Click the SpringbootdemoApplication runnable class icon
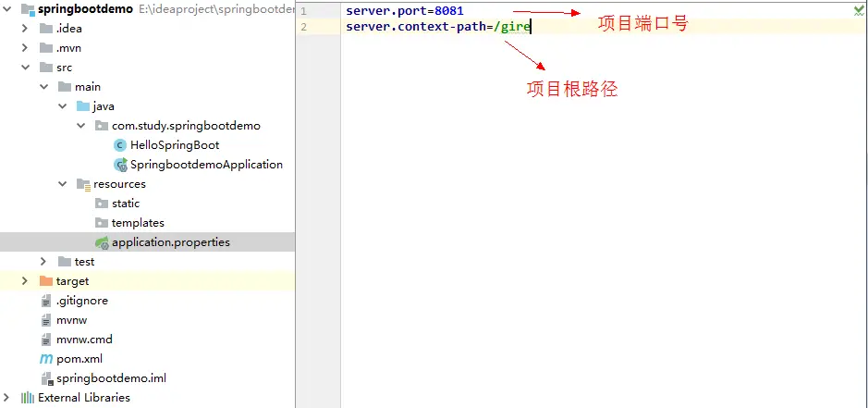This screenshot has height=408, width=868. tap(120, 165)
